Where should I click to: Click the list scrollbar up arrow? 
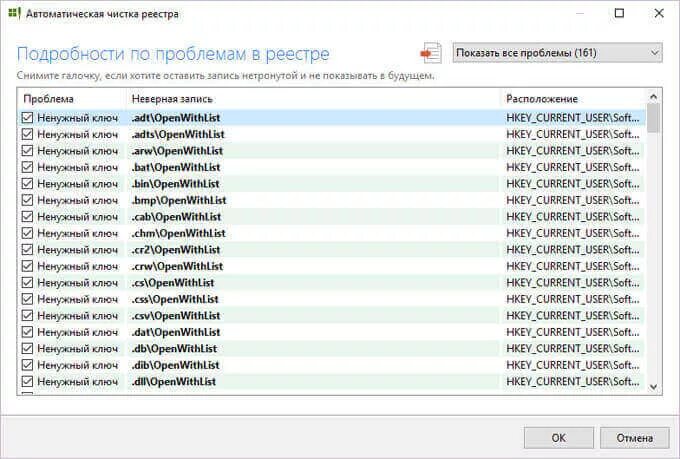click(x=654, y=97)
